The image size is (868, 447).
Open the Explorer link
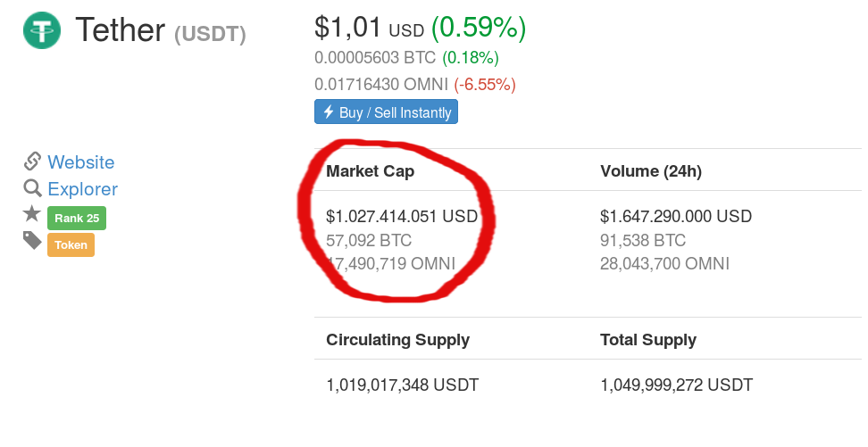tap(82, 189)
